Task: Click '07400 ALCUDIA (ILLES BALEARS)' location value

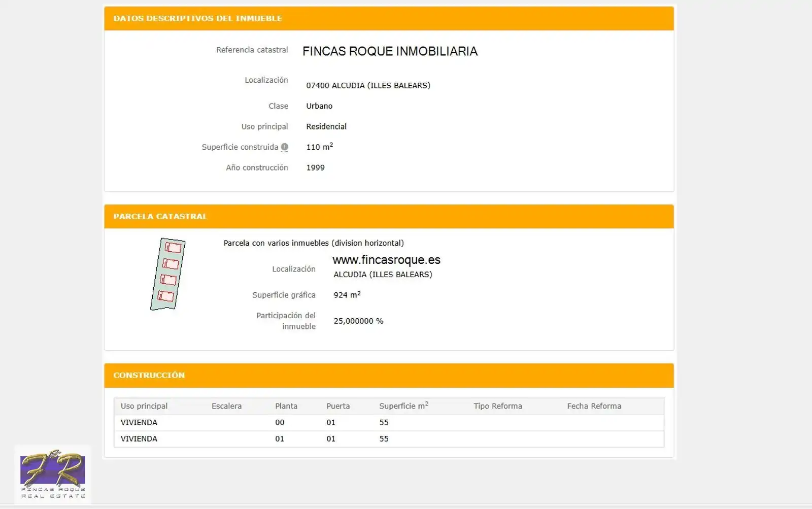Action: 368,86
